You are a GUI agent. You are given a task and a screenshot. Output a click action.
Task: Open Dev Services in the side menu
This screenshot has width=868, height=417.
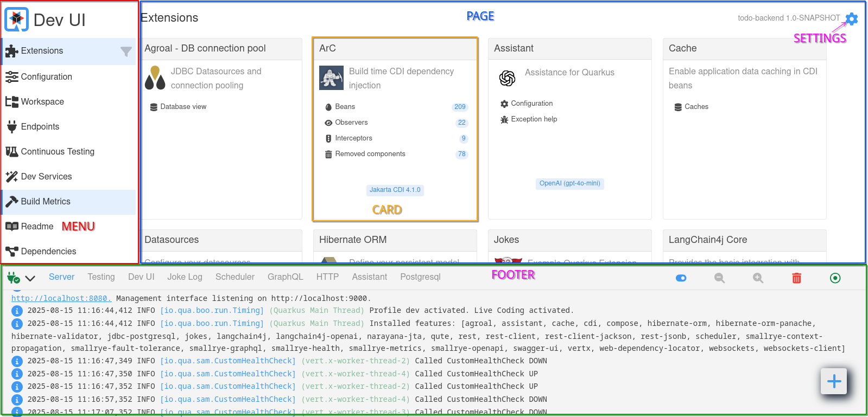coord(69,177)
